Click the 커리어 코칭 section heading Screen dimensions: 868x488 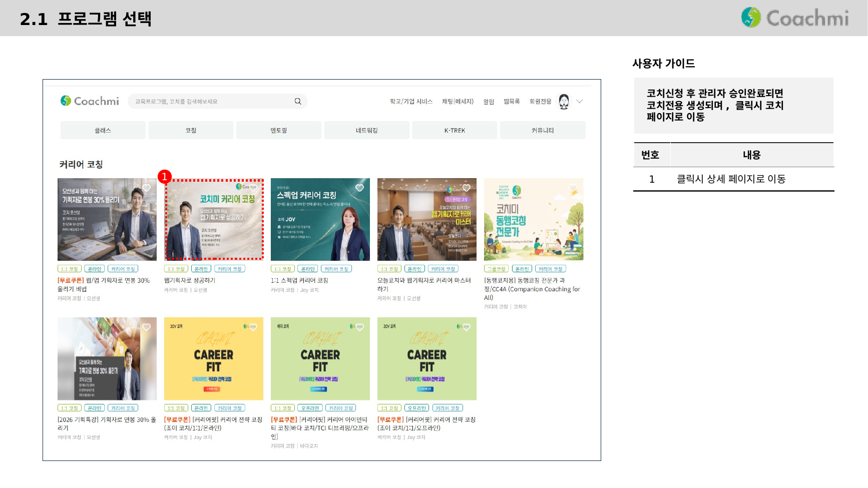point(81,164)
